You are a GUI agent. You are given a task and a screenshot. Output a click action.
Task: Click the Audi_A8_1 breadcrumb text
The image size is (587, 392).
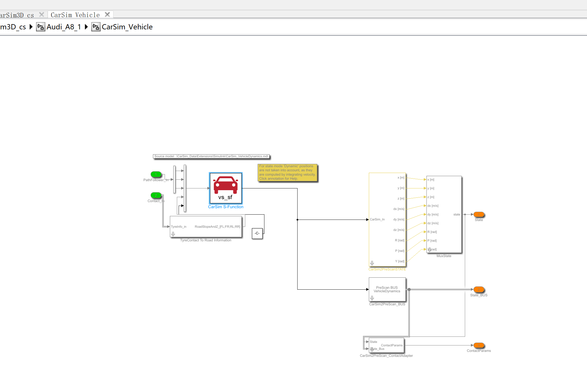(64, 26)
